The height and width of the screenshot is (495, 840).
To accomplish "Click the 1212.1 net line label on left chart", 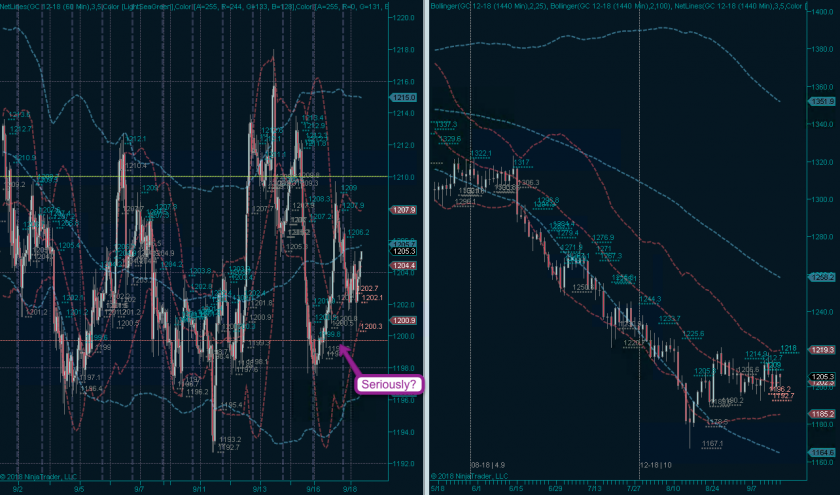I will (135, 139).
